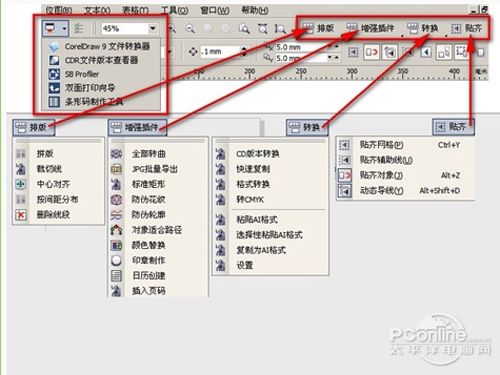Click the 排版 button beside the zoom icons
Viewport: 500px width, 375px height.
click(318, 28)
